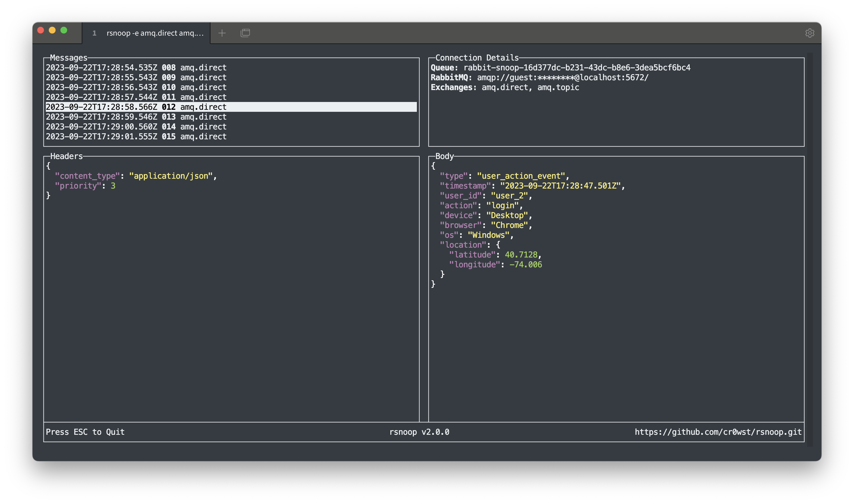Click the red close window button

click(41, 30)
